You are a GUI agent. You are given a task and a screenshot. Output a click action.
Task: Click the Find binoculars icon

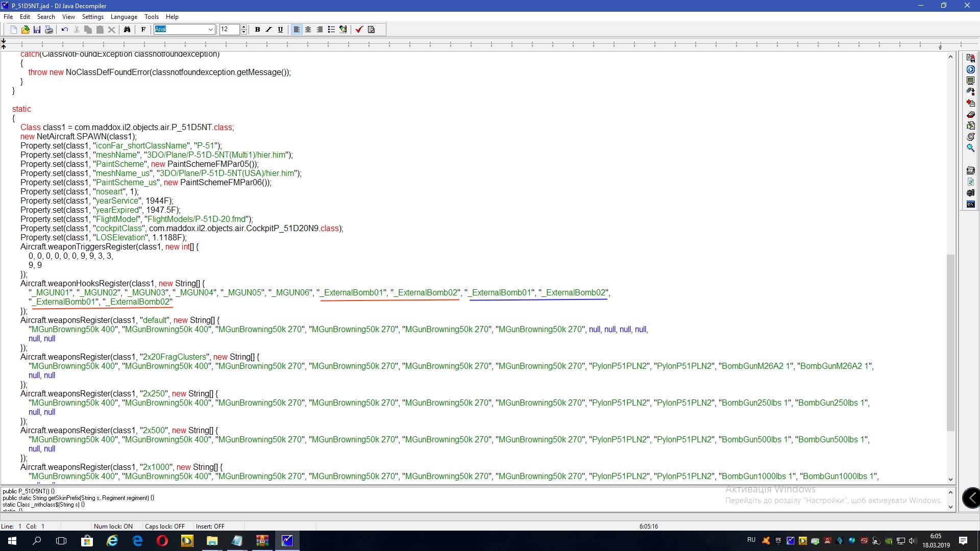[x=127, y=30]
